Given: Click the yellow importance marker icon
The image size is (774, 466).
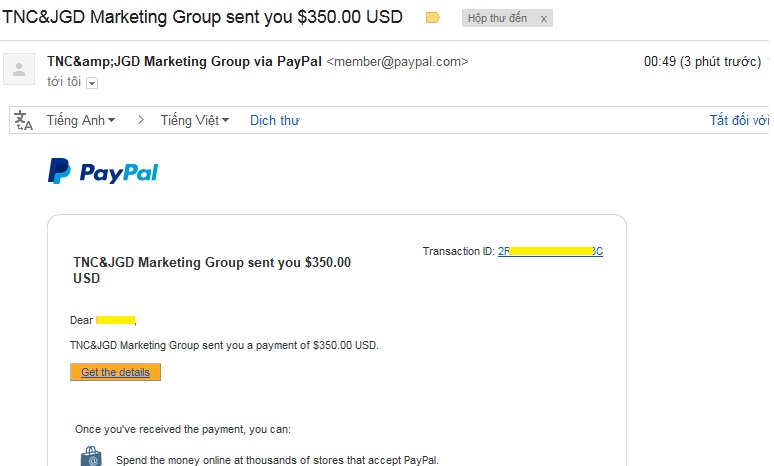Looking at the screenshot, I should tap(432, 18).
